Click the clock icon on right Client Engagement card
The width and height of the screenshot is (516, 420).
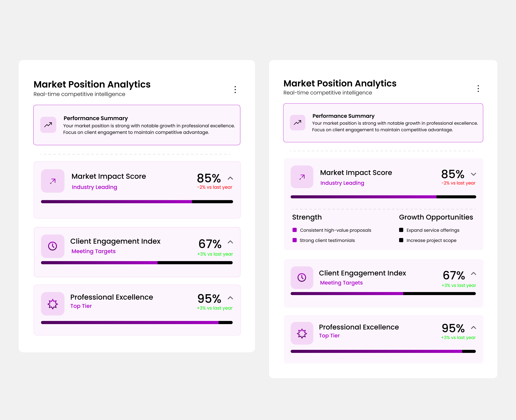pyautogui.click(x=302, y=278)
